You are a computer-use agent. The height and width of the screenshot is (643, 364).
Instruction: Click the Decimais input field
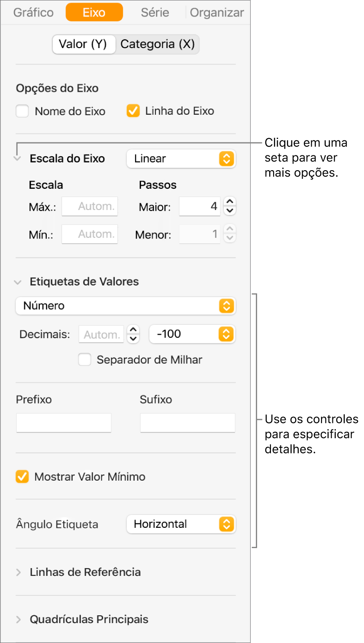click(x=101, y=334)
